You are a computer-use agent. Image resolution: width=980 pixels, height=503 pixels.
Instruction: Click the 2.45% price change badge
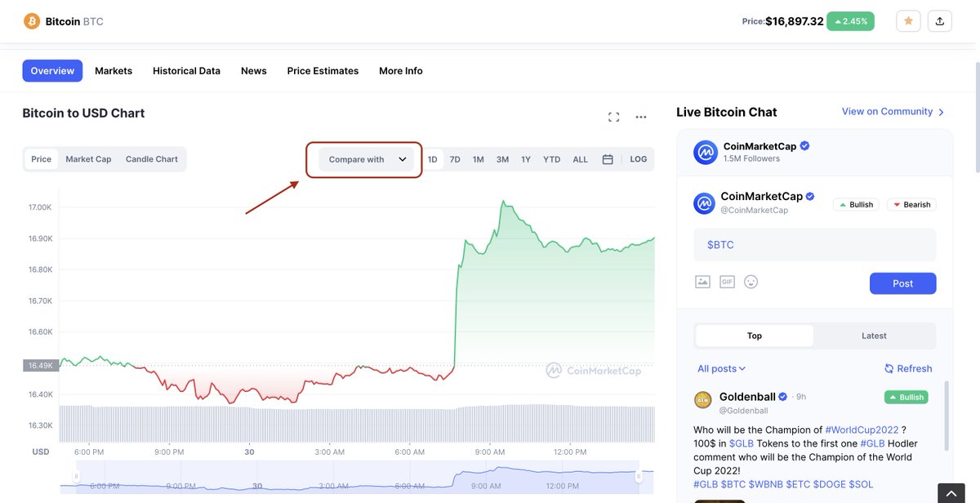850,21
